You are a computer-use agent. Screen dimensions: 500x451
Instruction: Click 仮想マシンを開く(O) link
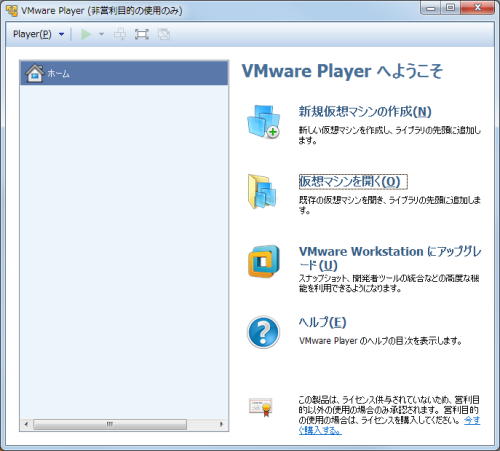pyautogui.click(x=353, y=182)
